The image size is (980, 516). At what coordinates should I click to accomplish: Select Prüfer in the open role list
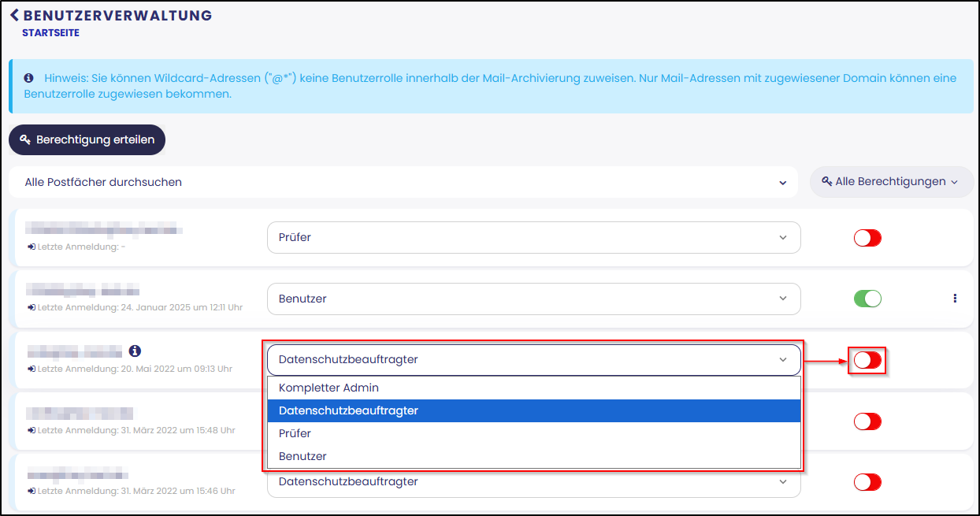[295, 433]
